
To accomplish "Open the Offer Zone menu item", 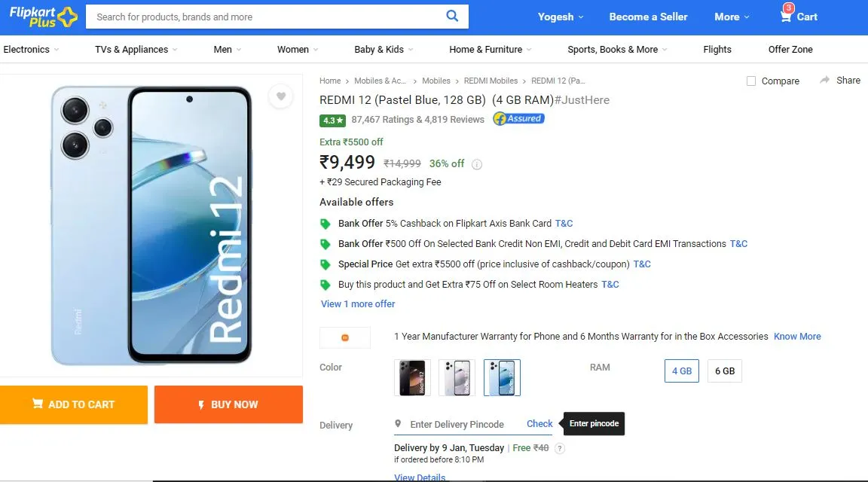I will tap(790, 49).
